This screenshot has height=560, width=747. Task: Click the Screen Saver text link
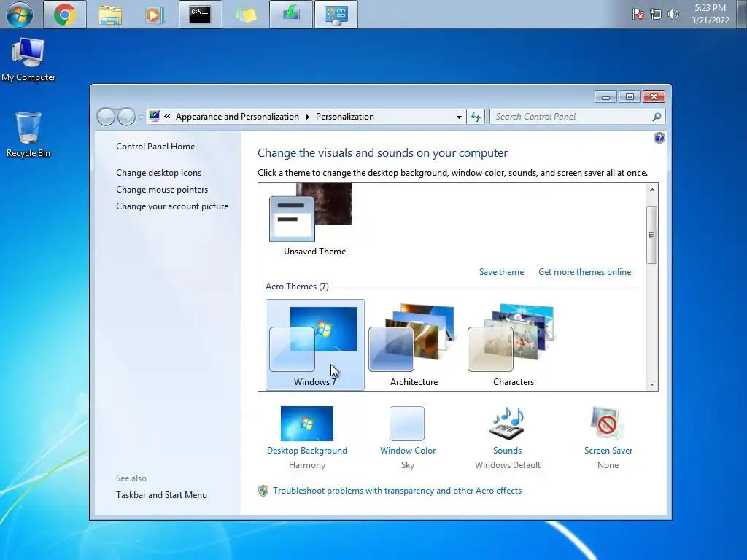[x=608, y=451]
